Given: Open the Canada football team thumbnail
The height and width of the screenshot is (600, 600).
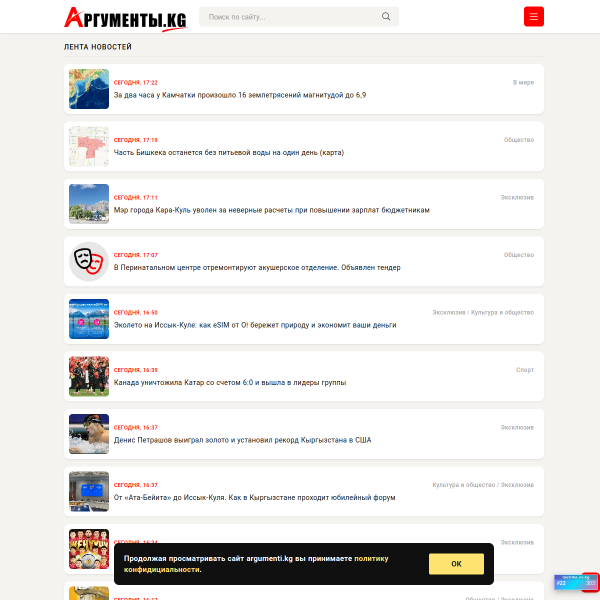Looking at the screenshot, I should [x=89, y=376].
